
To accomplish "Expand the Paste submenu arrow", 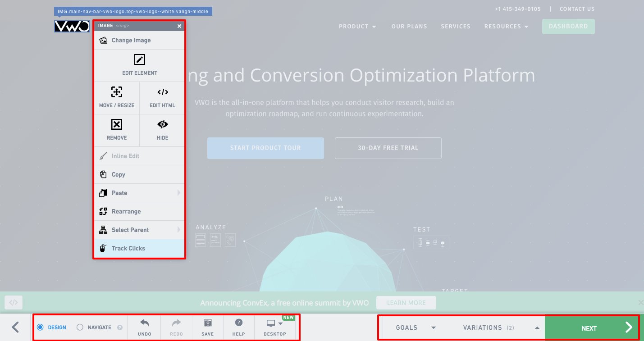I will click(x=178, y=193).
